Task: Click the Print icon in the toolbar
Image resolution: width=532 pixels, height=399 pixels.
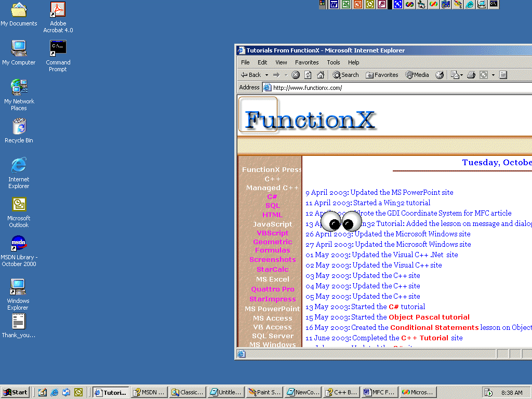Action: point(471,75)
